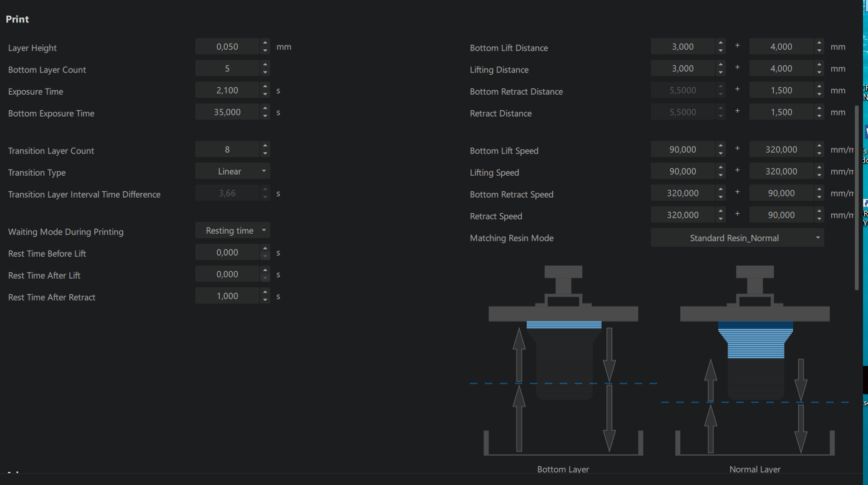Screen dimensions: 868x485
Task: Click Bottom Lift Distance 4,000 field
Action: click(x=781, y=47)
